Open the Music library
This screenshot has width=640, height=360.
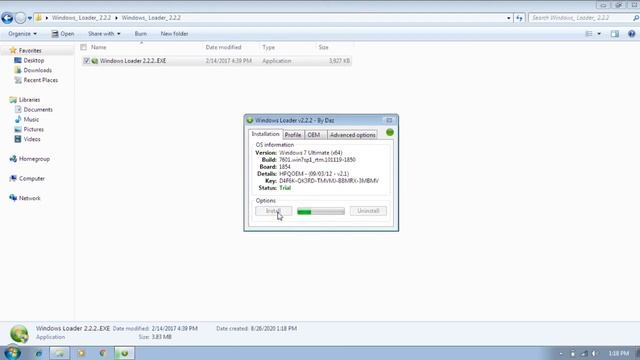point(31,119)
